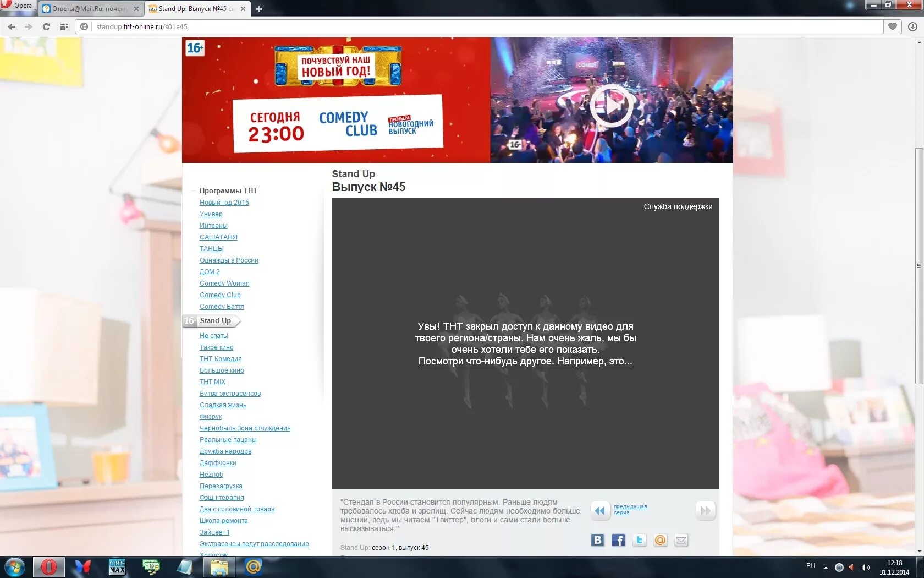Viewport: 924px width, 578px height.
Task: Open САШАТАНЯ program link
Action: coord(218,237)
